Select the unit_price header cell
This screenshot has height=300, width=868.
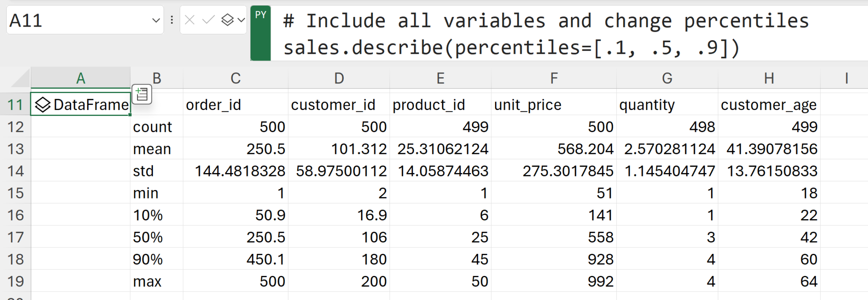pos(554,105)
